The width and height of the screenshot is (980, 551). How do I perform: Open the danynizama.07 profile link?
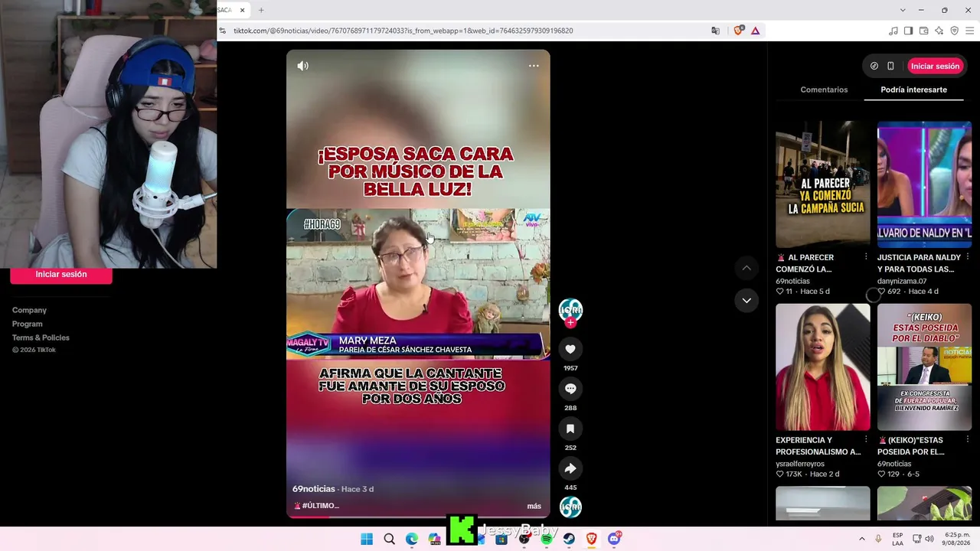pyautogui.click(x=902, y=281)
